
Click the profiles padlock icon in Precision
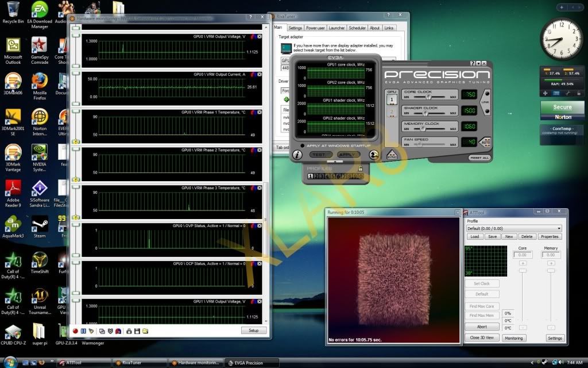360,168
